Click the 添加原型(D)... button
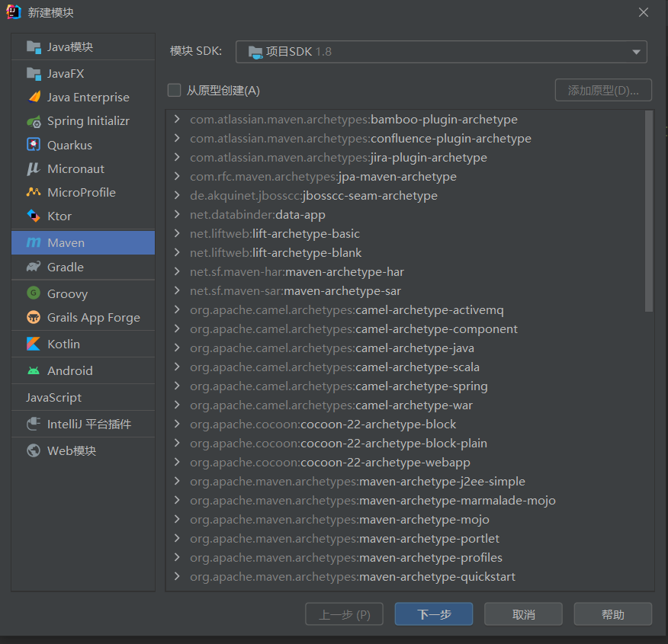The width and height of the screenshot is (668, 644). click(x=603, y=90)
